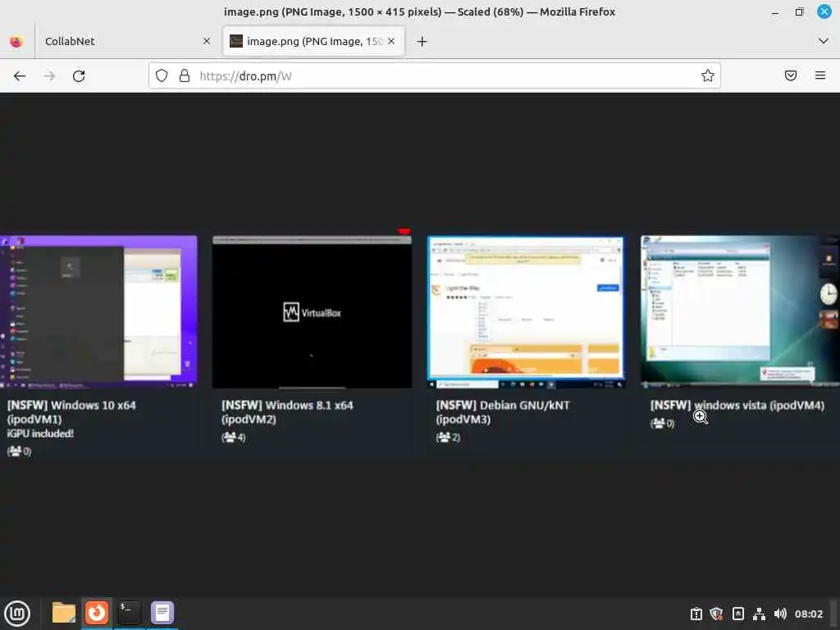Screen dimensions: 840x630
Task: Switch to Firefox in the taskbar
Action: point(97,613)
